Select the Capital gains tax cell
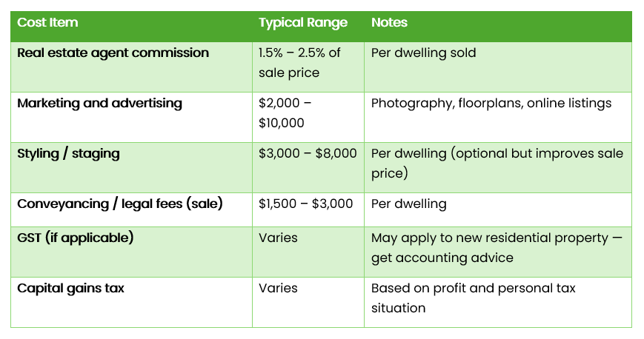Viewport: 644px width, 339px height. click(x=70, y=289)
